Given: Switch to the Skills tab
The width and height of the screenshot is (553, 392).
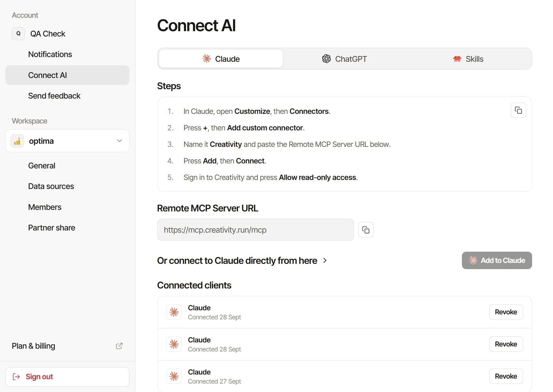Looking at the screenshot, I should 468,59.
